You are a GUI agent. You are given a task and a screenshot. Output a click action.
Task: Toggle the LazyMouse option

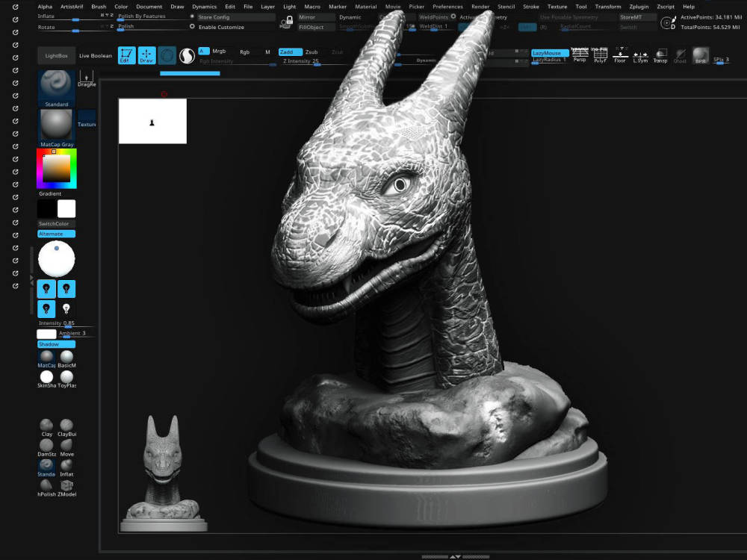click(x=550, y=53)
